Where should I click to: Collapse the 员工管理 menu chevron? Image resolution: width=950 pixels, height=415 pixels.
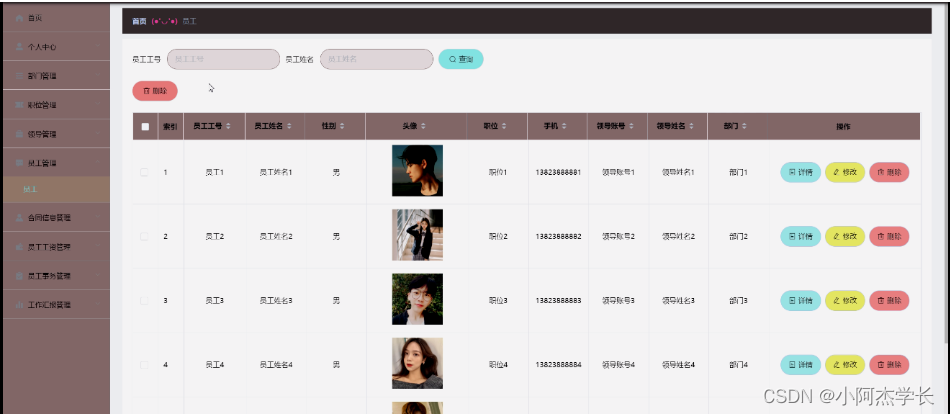point(98,162)
